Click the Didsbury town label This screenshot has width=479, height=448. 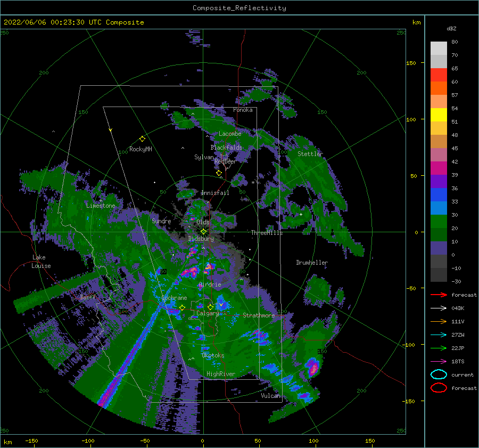click(x=201, y=239)
